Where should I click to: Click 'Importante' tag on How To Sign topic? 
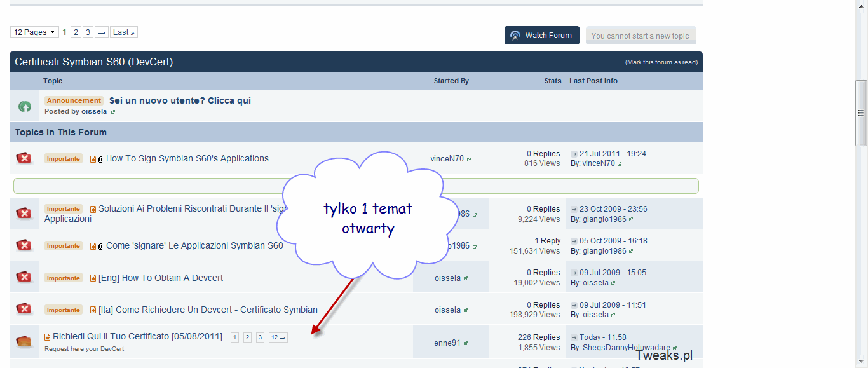pos(64,159)
